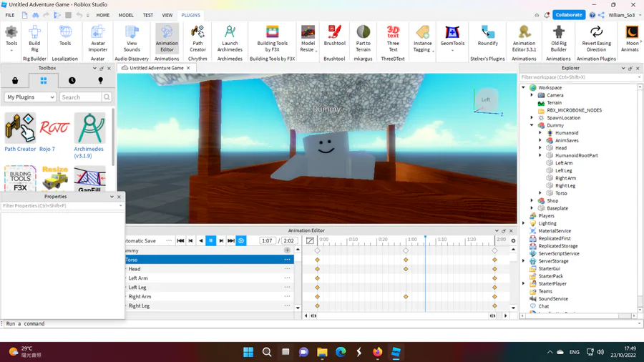Click the Collaborate button
The height and width of the screenshot is (362, 644).
point(569,15)
